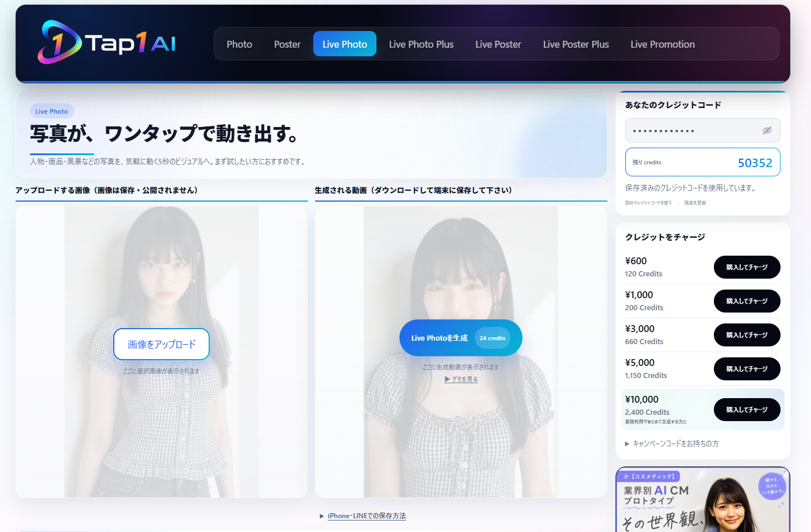Click the headline 写真が、ワンタップで動き出す。
This screenshot has width=811, height=532.
[x=164, y=134]
